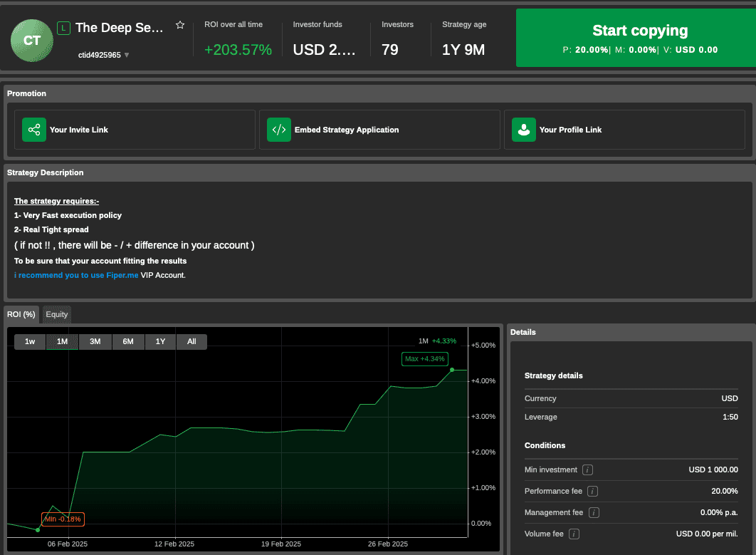756x555 pixels.
Task: Switch to the Equity tab
Action: pyautogui.click(x=57, y=315)
